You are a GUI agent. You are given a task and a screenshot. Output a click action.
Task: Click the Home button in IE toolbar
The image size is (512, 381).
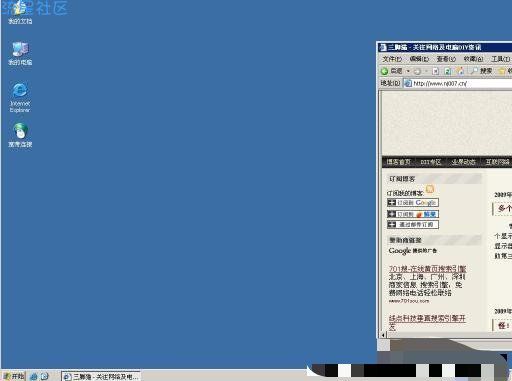(x=460, y=71)
